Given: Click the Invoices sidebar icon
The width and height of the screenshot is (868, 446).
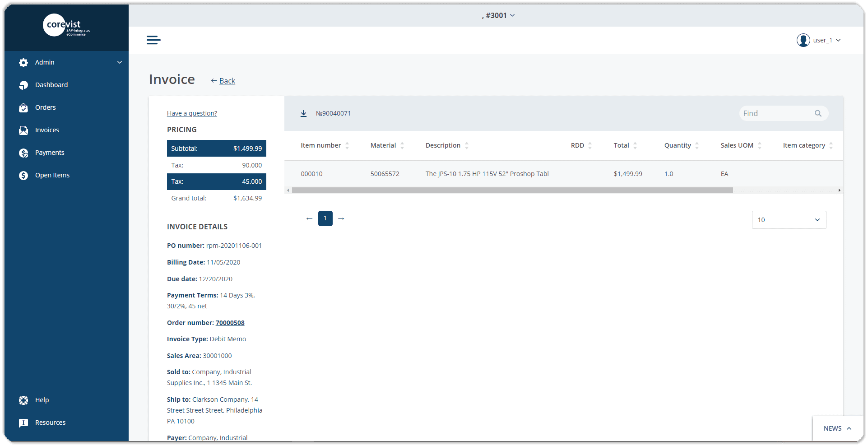Looking at the screenshot, I should (23, 130).
